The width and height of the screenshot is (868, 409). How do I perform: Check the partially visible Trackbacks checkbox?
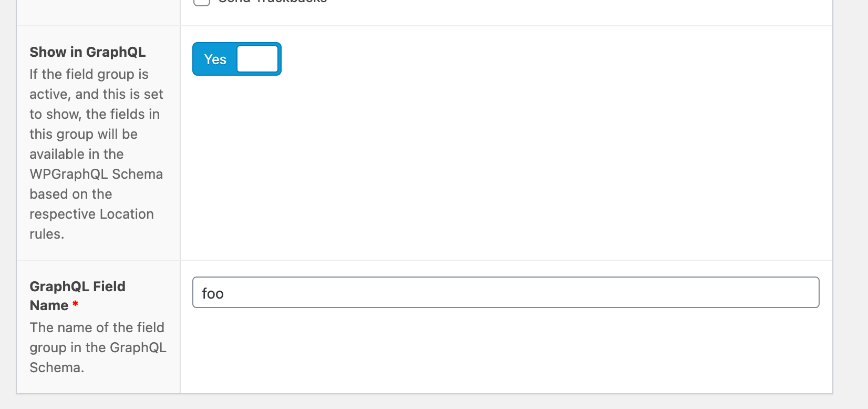[x=202, y=2]
